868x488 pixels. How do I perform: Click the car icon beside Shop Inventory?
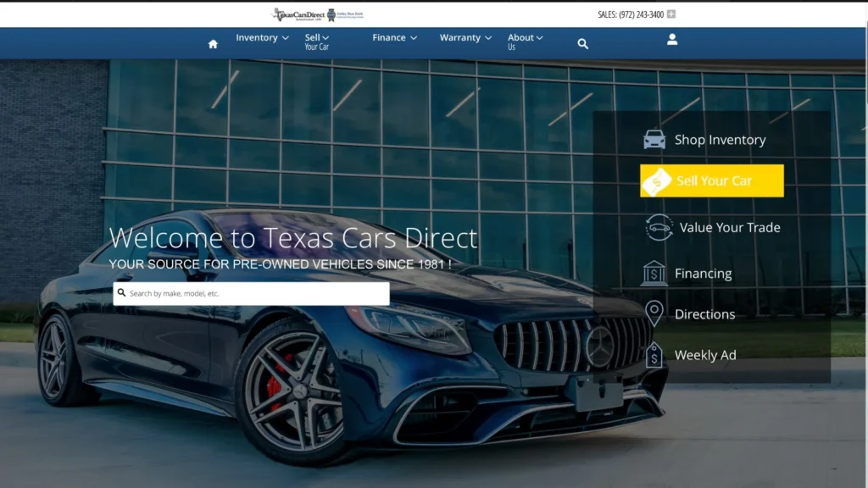click(654, 140)
